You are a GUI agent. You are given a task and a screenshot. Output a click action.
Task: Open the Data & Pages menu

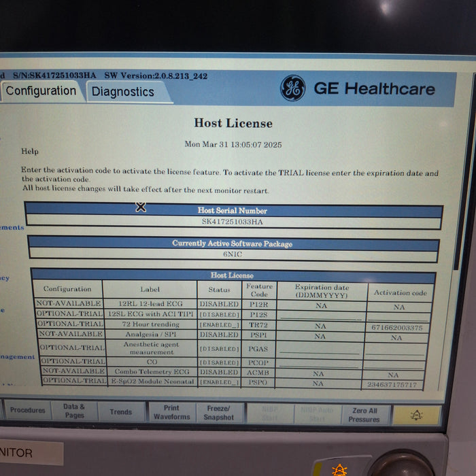74,411
